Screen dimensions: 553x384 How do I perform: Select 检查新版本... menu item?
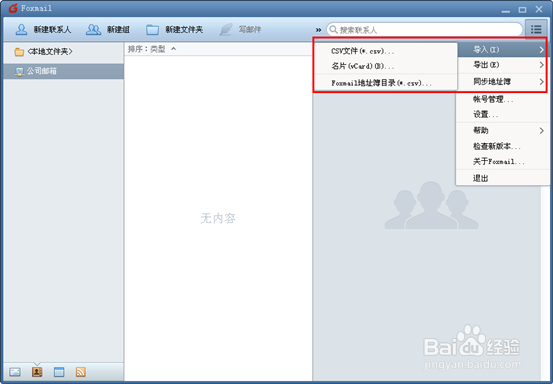click(x=502, y=146)
